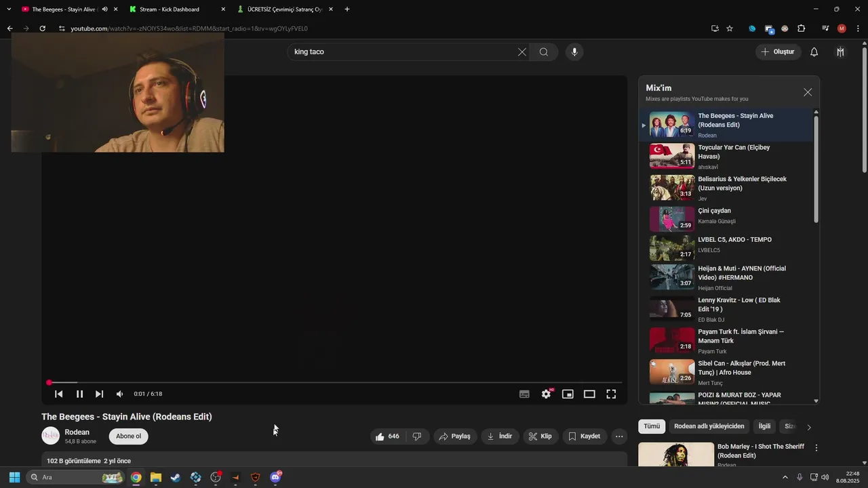Go back in browser history
This screenshot has height=488, width=868.
tap(9, 28)
